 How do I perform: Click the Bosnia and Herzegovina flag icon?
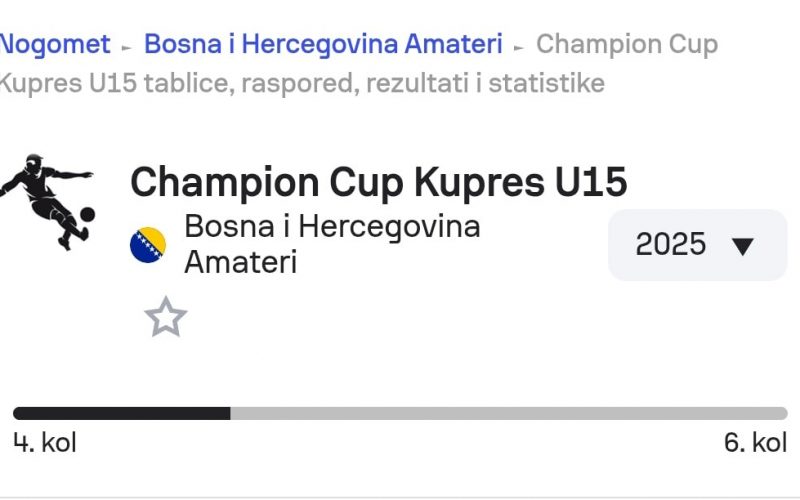pyautogui.click(x=148, y=245)
